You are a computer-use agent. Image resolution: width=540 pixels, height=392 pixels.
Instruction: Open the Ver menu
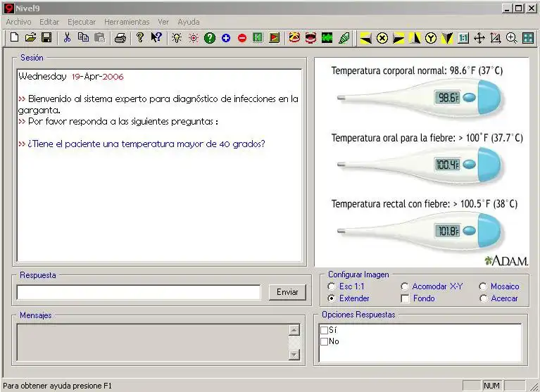click(x=163, y=22)
